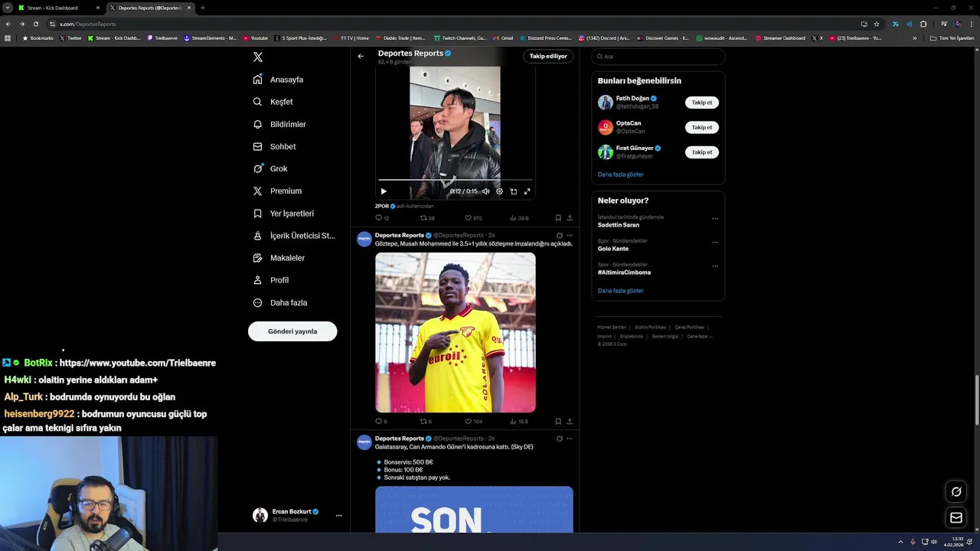980x551 pixels.
Task: Reply to the Göztepe post with 9 comments
Action: point(381,422)
